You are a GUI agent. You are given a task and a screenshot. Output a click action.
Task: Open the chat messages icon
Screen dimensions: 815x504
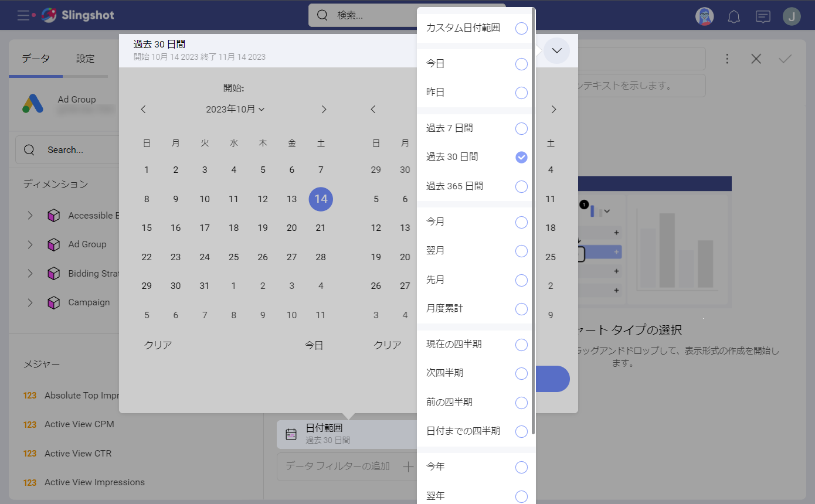click(x=763, y=16)
